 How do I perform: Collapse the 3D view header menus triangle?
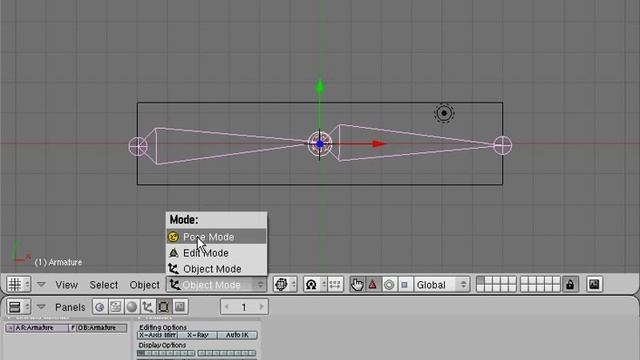(41, 284)
